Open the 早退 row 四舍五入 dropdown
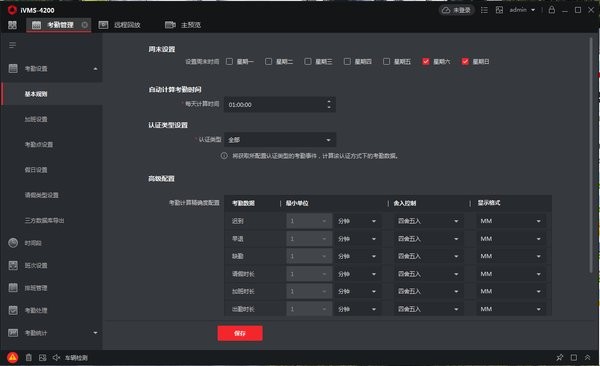The width and height of the screenshot is (600, 366). click(429, 239)
